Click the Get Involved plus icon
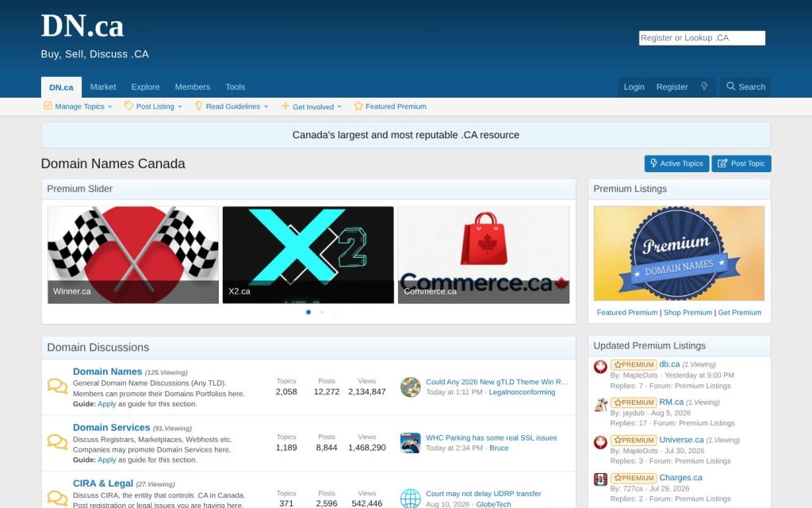The image size is (812, 508). 285,106
